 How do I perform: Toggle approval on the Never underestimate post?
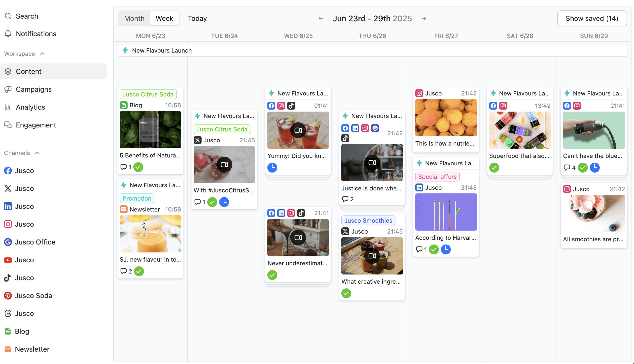272,275
